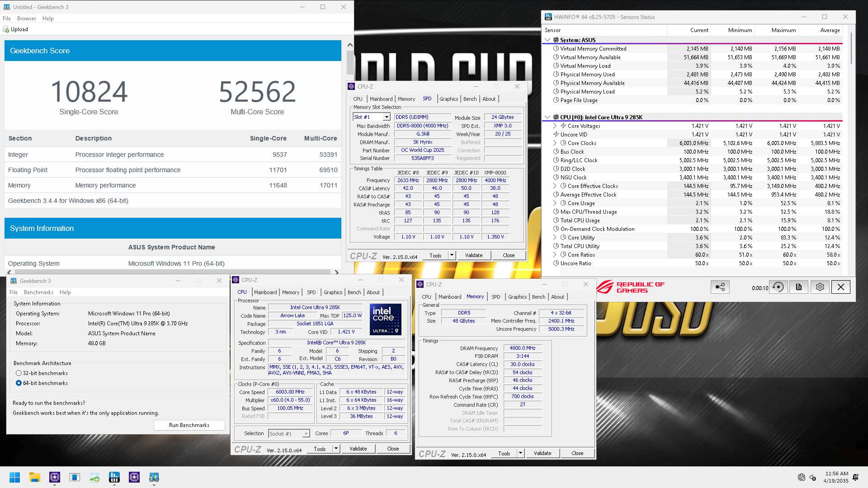Click the taskbar blue window panel icon
Image resolution: width=868 pixels, height=488 pixels.
pos(75,477)
